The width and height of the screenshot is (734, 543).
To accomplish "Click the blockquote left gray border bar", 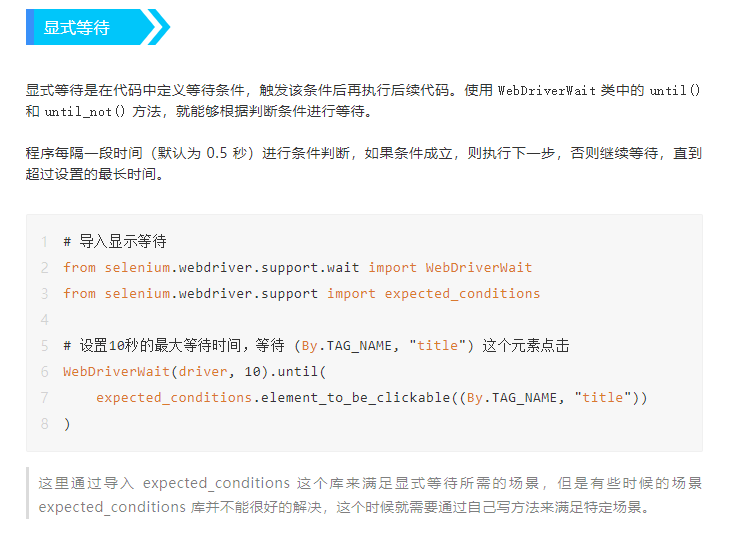I will (28, 493).
